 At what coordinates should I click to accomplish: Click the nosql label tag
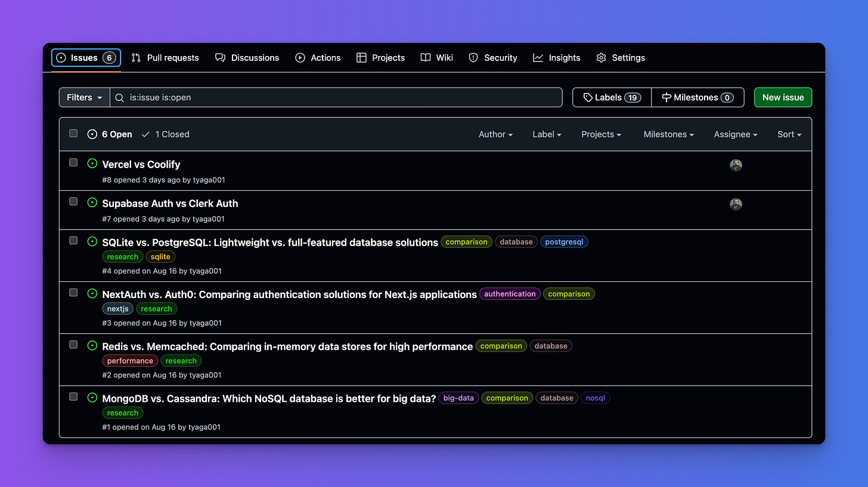[596, 398]
